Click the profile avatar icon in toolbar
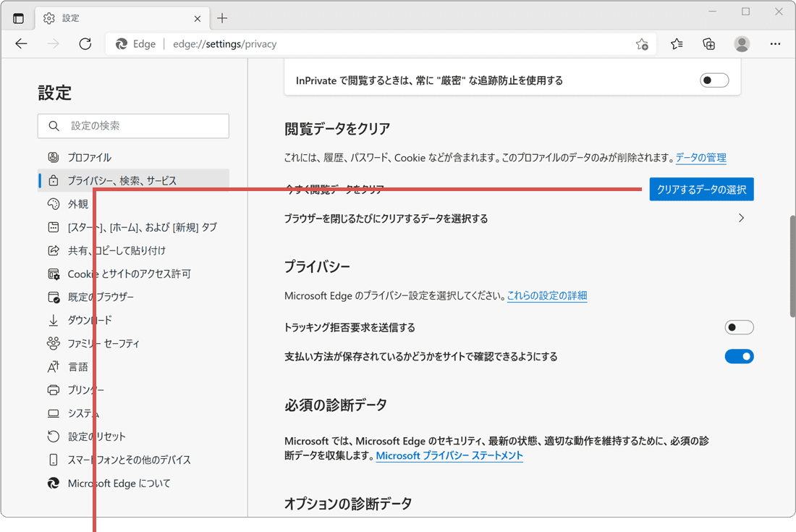The height and width of the screenshot is (532, 796). coord(742,43)
